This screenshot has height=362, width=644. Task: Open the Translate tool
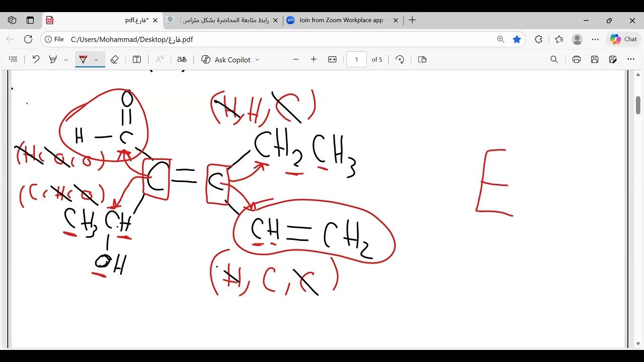click(x=182, y=59)
